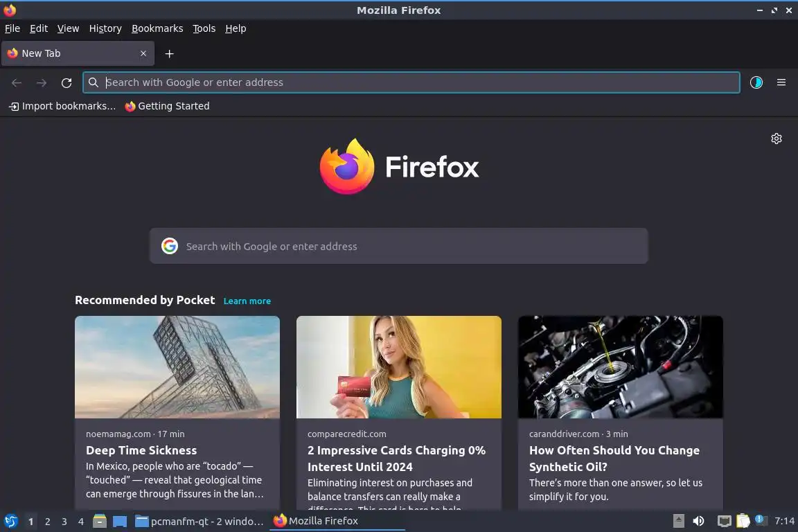Open the Deep Time Sickness thumbnail image
This screenshot has width=798, height=532.
(177, 367)
